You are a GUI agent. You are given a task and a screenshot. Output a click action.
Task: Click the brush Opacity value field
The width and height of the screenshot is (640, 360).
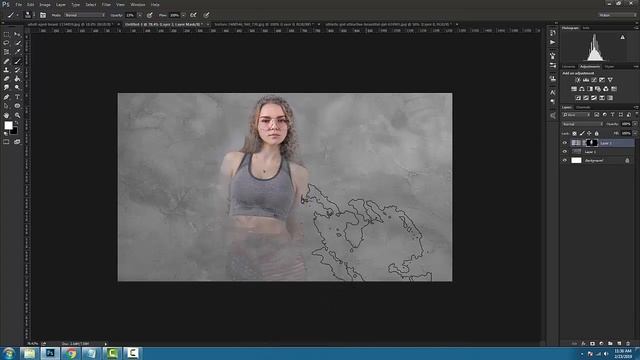tap(130, 15)
